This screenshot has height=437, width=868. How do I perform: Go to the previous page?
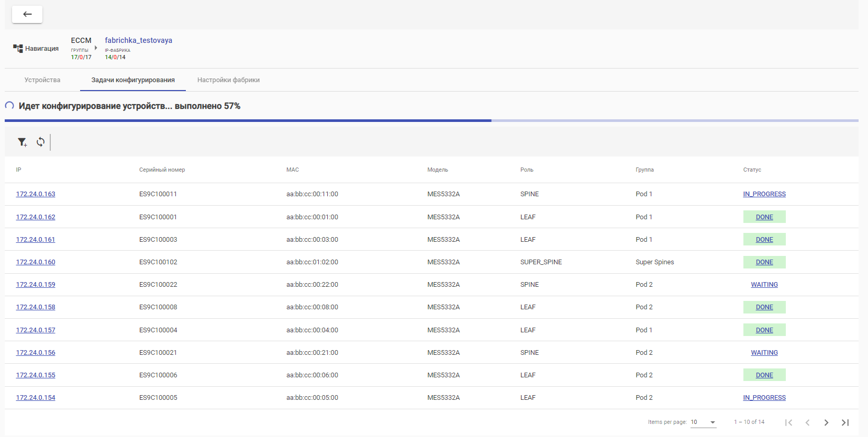tap(807, 422)
